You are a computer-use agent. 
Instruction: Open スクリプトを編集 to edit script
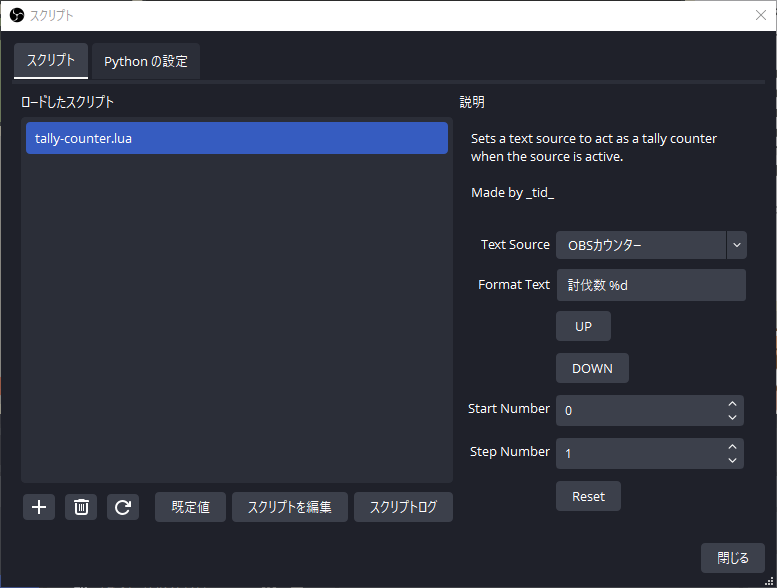[x=290, y=507]
